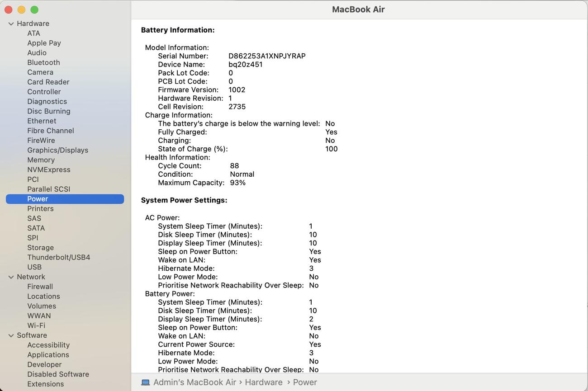Screen dimensions: 588x391
Task: Select PCI in the sidebar
Action: point(33,179)
